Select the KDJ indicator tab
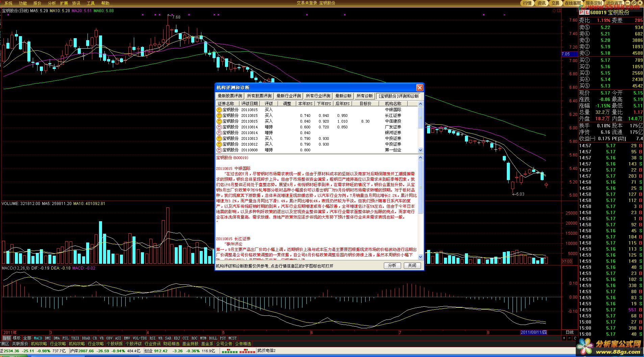 (177, 338)
